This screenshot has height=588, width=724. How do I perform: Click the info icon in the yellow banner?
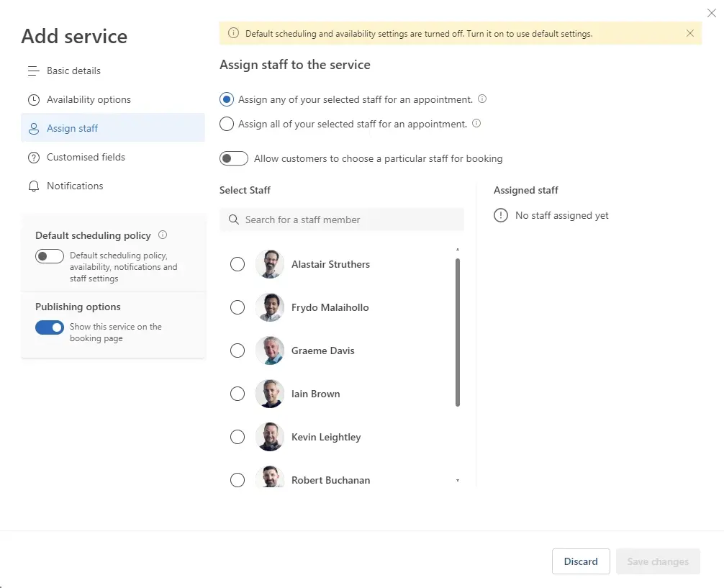tap(233, 33)
